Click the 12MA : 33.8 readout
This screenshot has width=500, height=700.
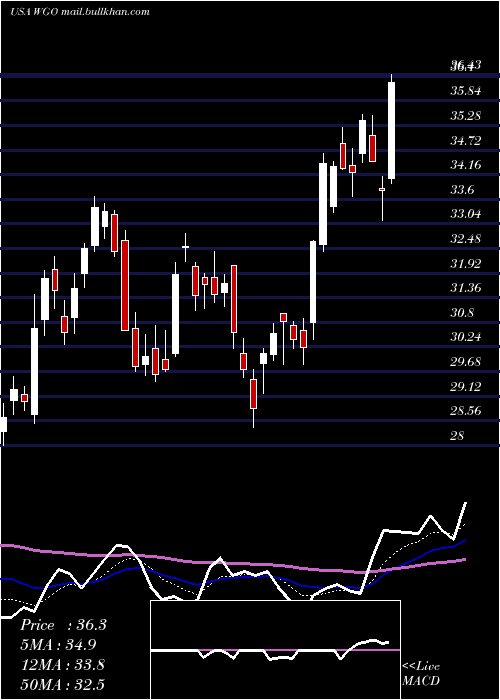point(62,665)
